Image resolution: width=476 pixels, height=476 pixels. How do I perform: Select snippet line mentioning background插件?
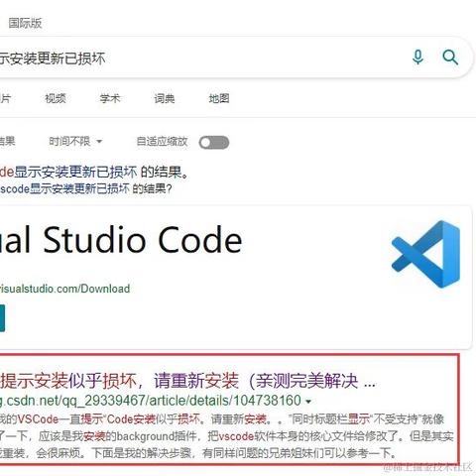coord(227,436)
